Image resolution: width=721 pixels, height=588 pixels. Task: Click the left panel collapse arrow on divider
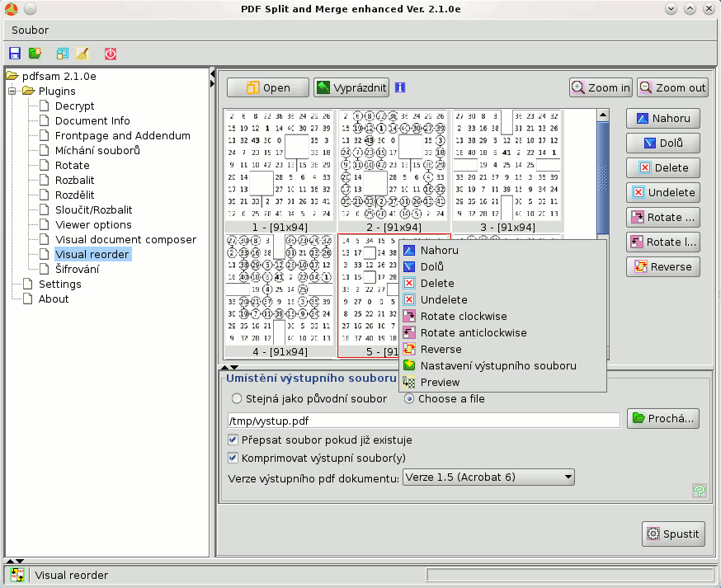pos(212,73)
